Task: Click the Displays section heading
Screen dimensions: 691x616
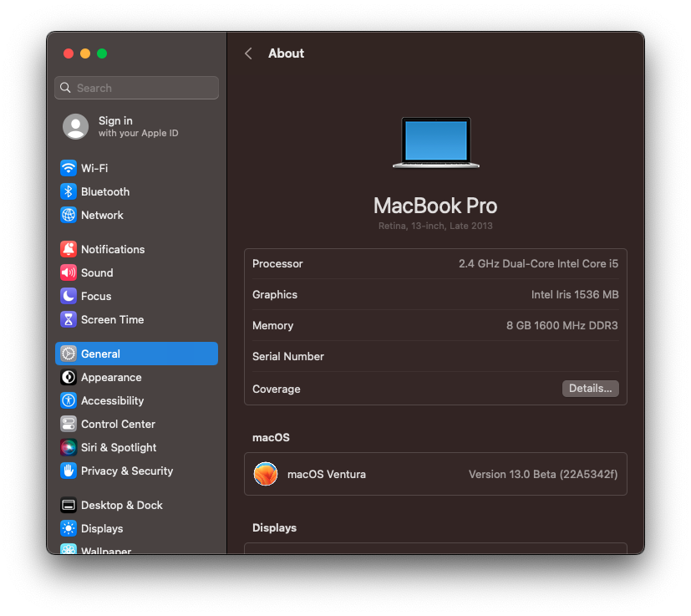Action: 274,527
